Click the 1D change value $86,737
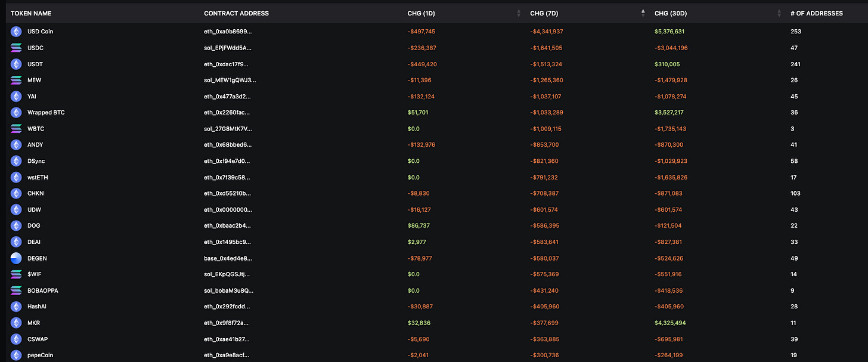868x362 pixels. [418, 225]
